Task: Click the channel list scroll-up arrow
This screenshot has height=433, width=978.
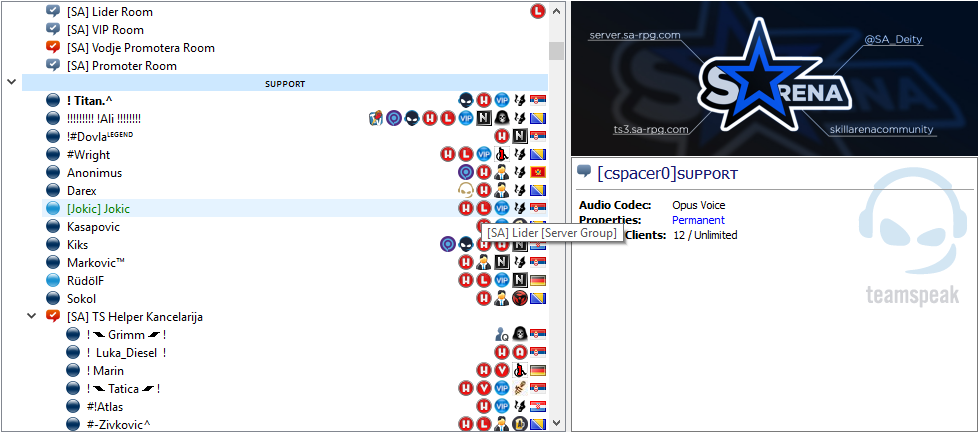Action: coord(556,11)
